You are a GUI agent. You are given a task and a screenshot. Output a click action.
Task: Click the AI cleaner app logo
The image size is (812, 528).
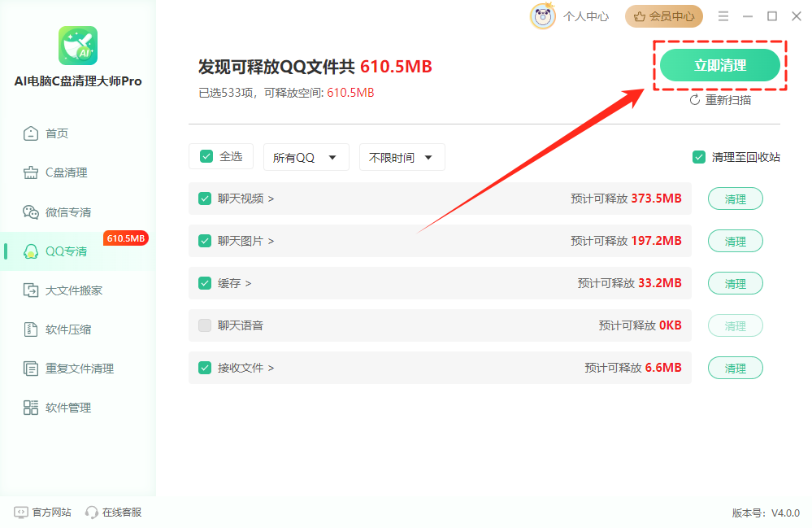click(x=78, y=46)
